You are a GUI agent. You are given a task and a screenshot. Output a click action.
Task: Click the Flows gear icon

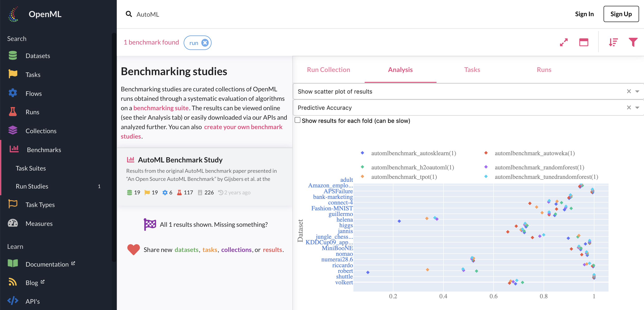click(13, 93)
